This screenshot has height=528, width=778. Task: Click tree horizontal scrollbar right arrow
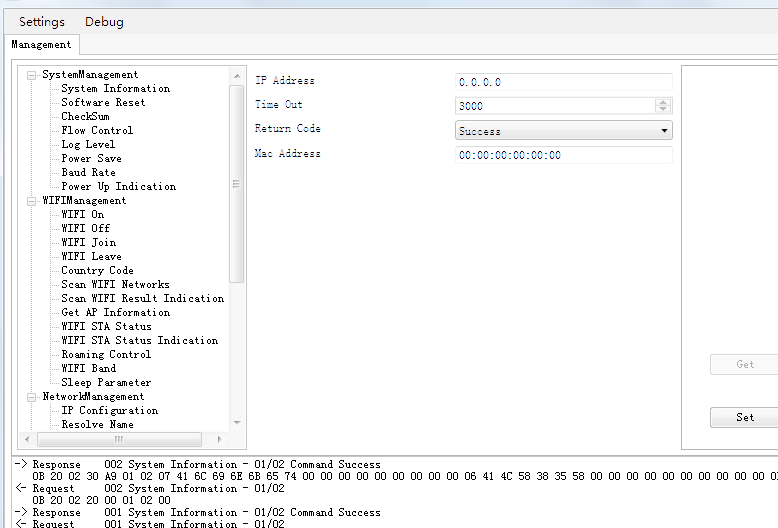coord(219,439)
